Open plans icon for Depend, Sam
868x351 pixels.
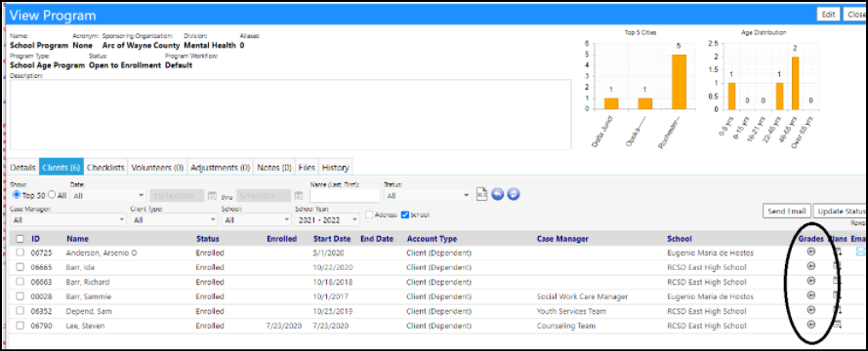pyautogui.click(x=838, y=310)
